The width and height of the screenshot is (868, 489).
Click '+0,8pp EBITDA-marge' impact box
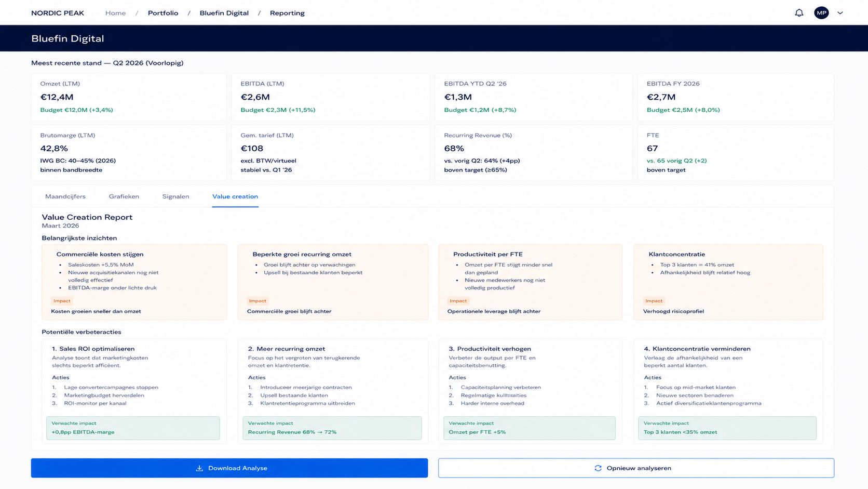click(x=133, y=428)
